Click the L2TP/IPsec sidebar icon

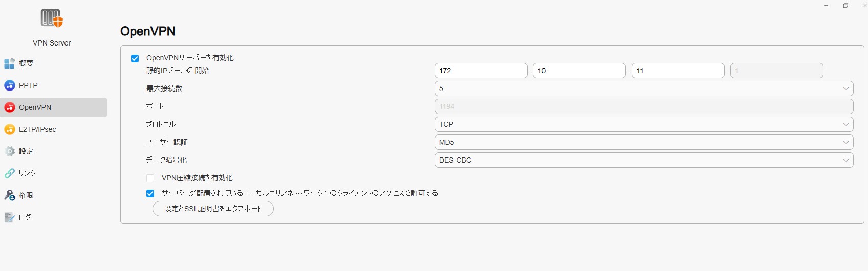coord(9,129)
